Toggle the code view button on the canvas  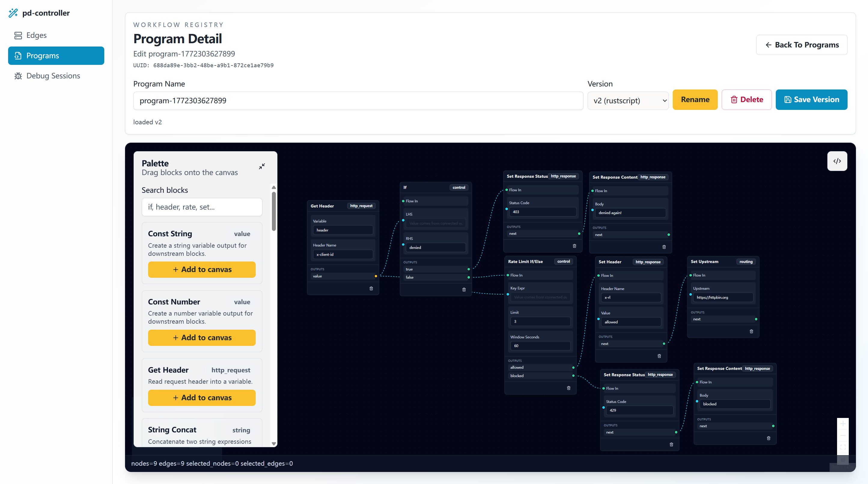point(837,161)
